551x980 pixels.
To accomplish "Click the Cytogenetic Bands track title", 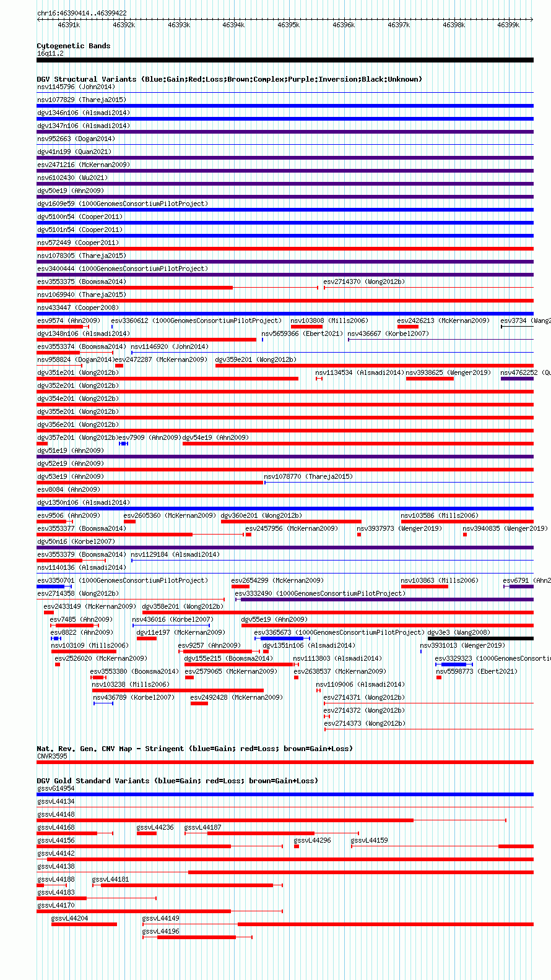I will click(x=74, y=46).
